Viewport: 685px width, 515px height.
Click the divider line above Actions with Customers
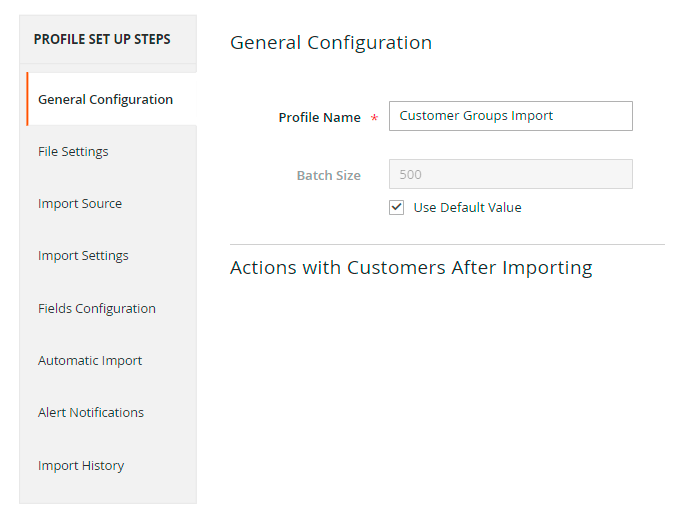pyautogui.click(x=447, y=244)
